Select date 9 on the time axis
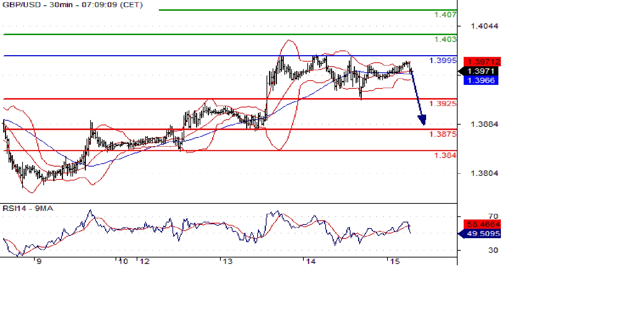The width and height of the screenshot is (644, 313). click(x=39, y=261)
